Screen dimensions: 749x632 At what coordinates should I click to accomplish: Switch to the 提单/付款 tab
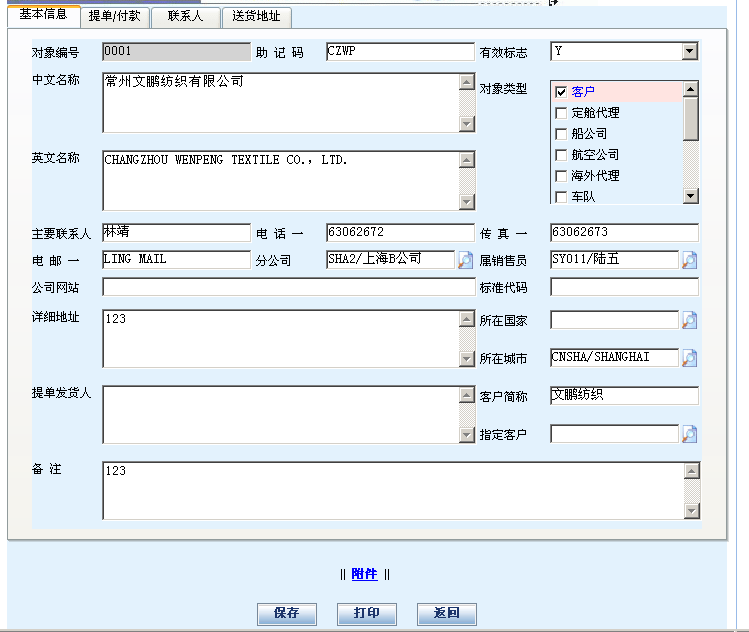[x=114, y=17]
